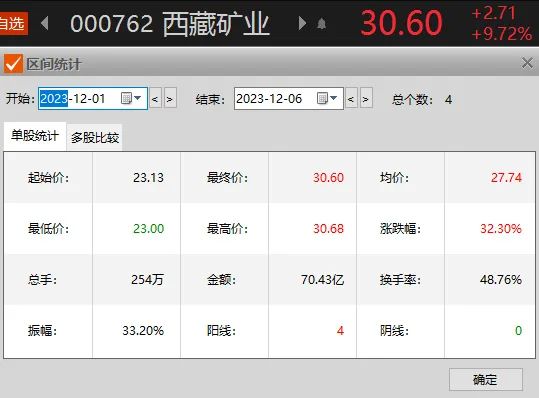Step start date backward with < button
The width and height of the screenshot is (539, 398).
pos(155,99)
